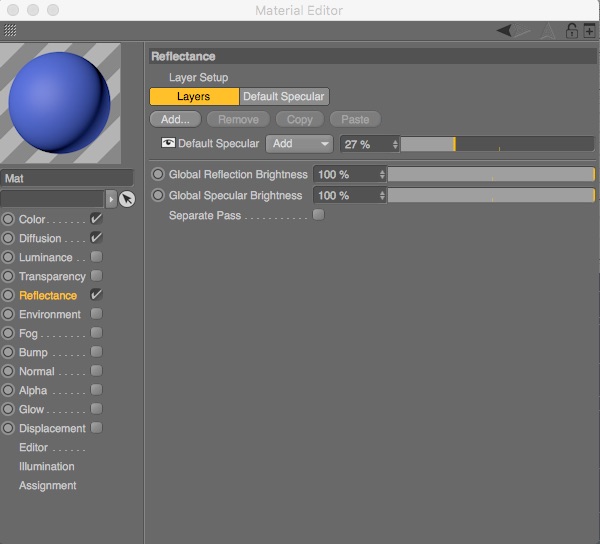Click the new window plus icon

588,31
